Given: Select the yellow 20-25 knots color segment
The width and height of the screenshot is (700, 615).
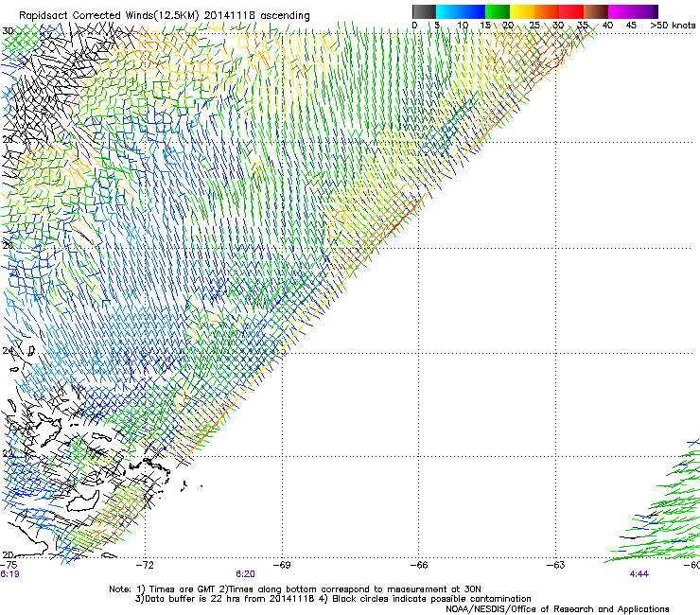Looking at the screenshot, I should (x=522, y=11).
